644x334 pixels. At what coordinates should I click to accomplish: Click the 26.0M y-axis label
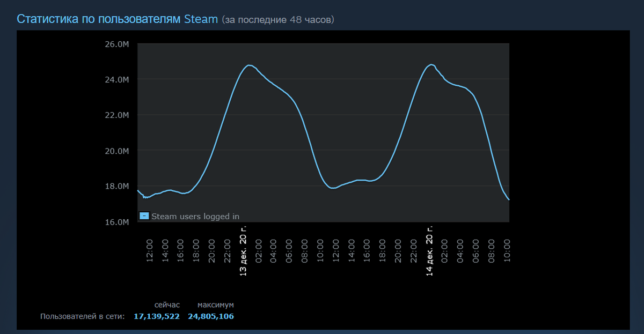click(116, 43)
